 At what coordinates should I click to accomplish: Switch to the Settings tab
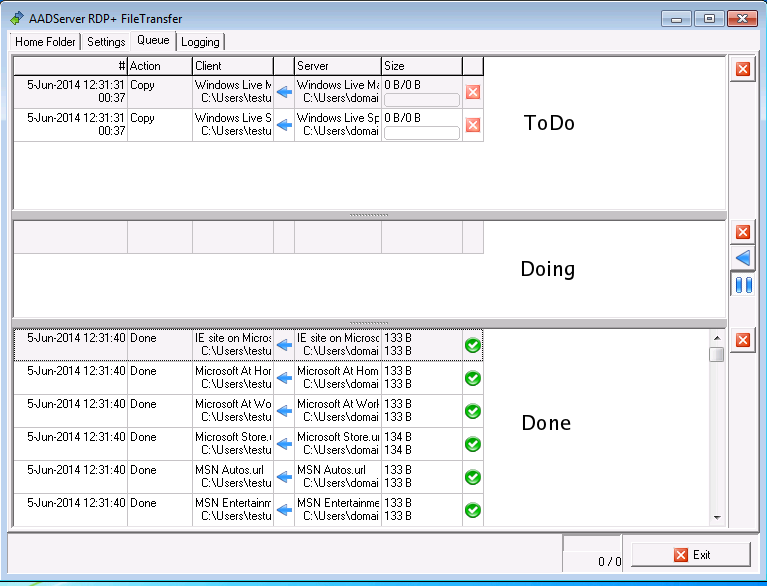106,42
